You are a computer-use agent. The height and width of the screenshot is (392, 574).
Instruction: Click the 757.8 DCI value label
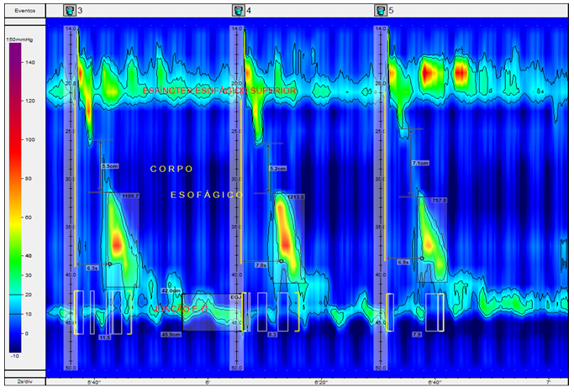click(x=436, y=201)
